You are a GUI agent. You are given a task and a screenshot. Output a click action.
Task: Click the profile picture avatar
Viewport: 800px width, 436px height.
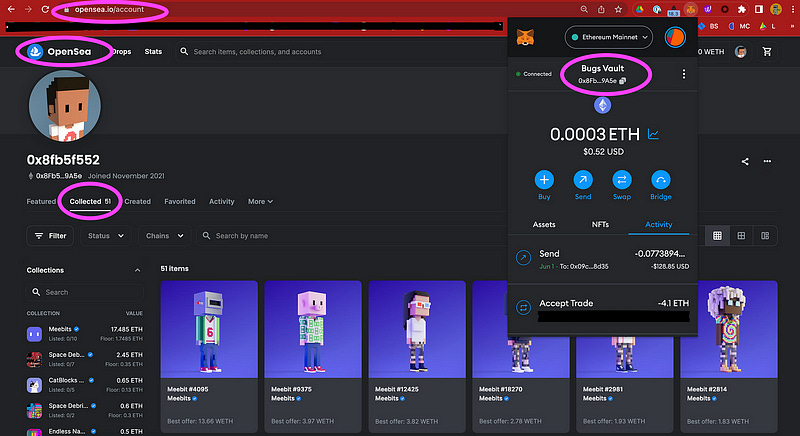tap(65, 106)
